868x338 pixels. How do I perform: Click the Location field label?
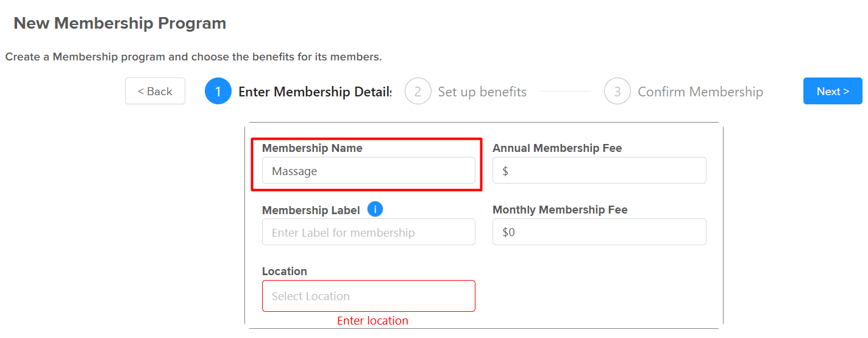point(285,271)
